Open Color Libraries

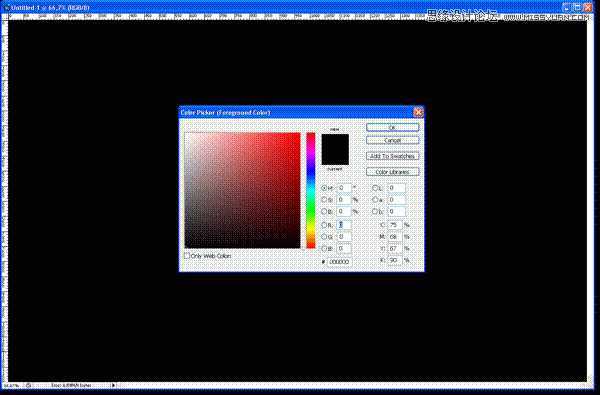click(392, 172)
